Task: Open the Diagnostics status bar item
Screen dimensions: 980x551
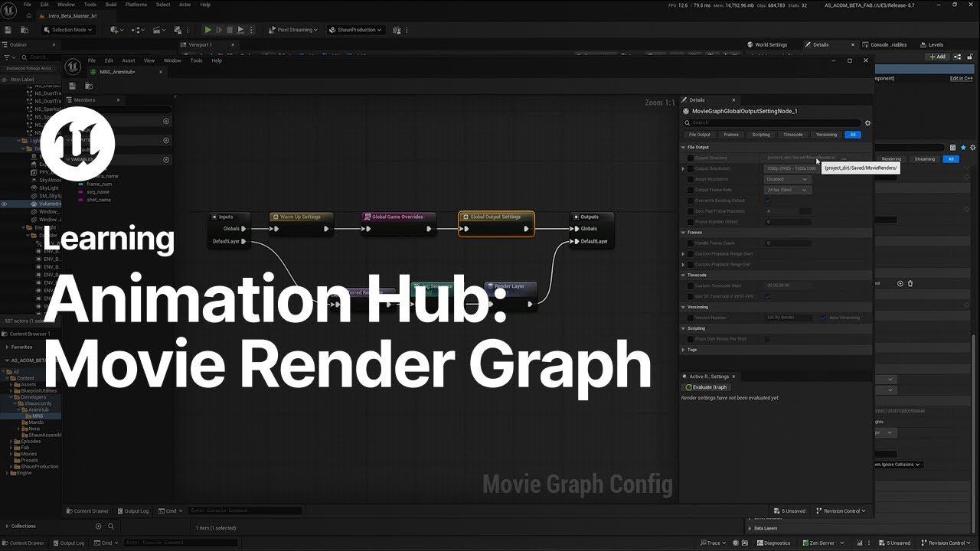Action: click(773, 543)
